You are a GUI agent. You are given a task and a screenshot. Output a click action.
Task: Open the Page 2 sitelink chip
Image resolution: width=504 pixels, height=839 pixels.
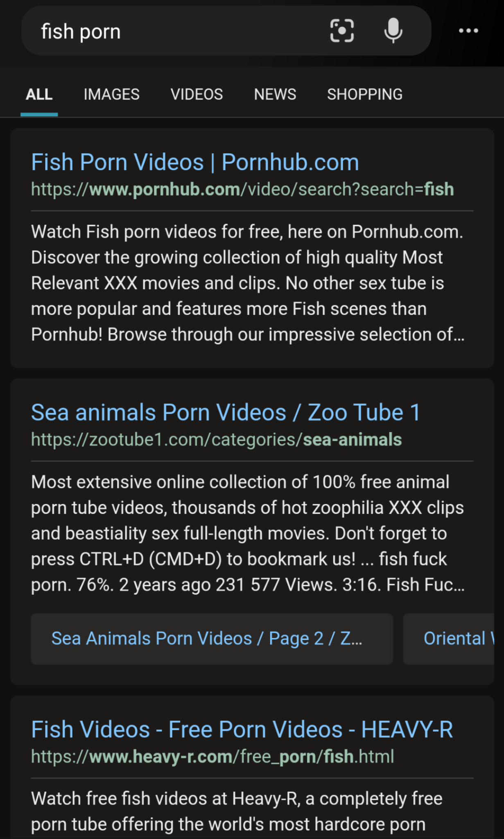tap(212, 639)
